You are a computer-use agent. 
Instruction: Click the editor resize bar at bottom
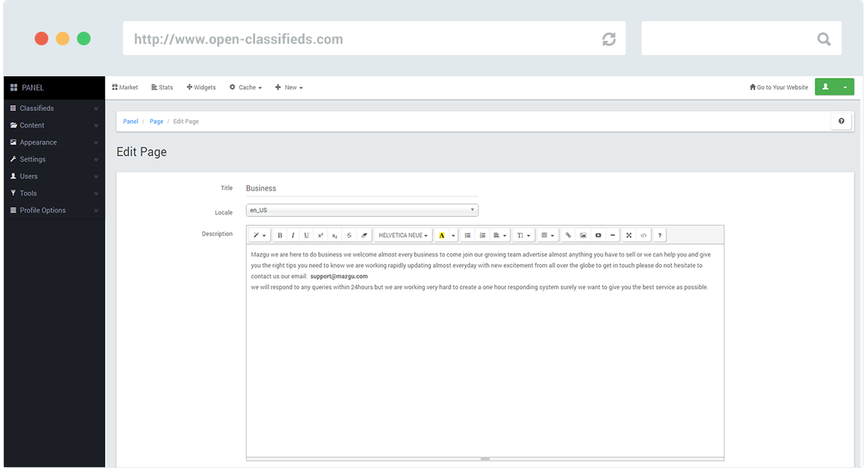point(485,459)
